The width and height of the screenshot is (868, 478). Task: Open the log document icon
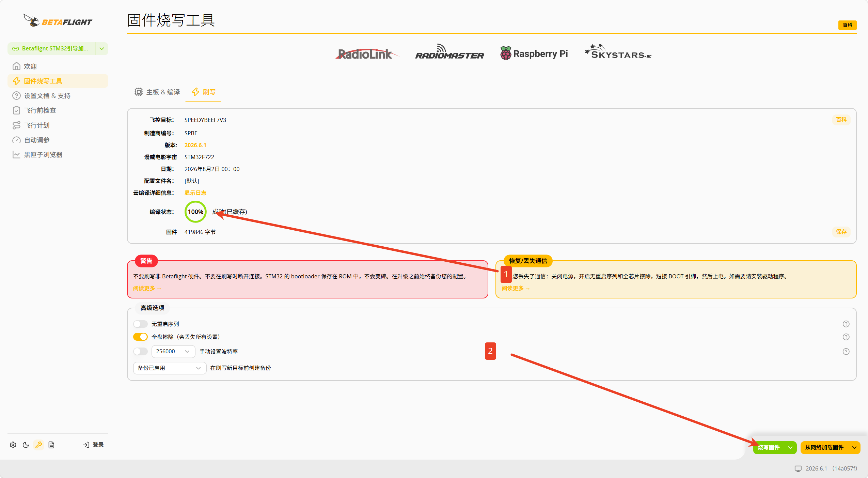click(x=51, y=445)
